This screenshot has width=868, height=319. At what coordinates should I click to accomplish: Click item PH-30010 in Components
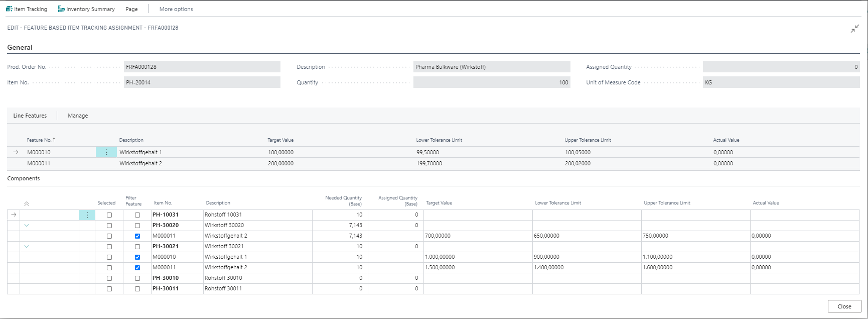166,278
